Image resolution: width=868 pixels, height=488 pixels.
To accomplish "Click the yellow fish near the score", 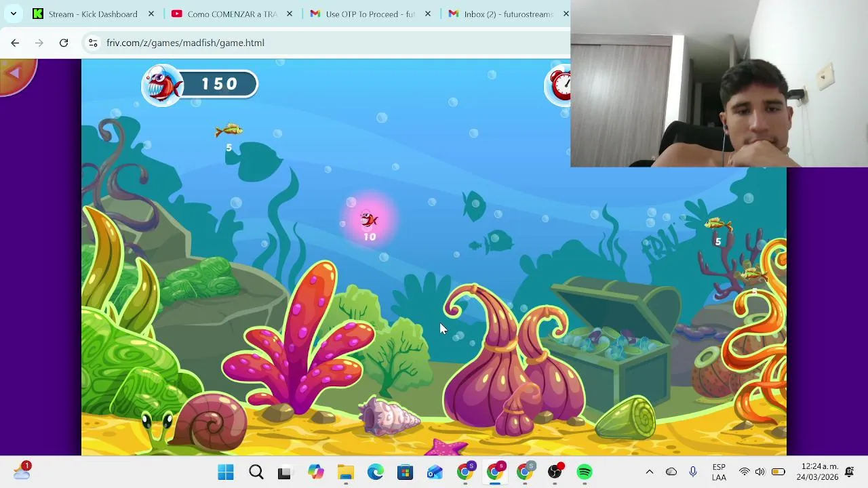I will point(229,129).
